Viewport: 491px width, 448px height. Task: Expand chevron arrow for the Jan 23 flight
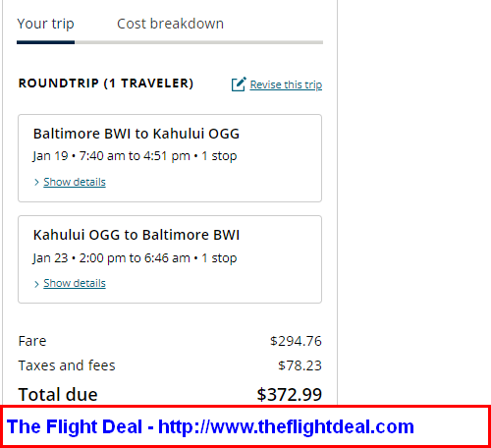pos(36,284)
